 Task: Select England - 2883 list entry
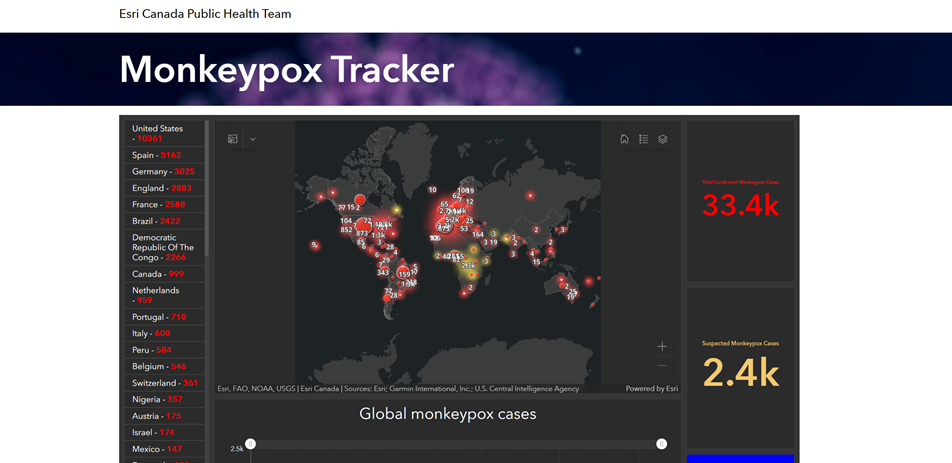click(x=165, y=188)
